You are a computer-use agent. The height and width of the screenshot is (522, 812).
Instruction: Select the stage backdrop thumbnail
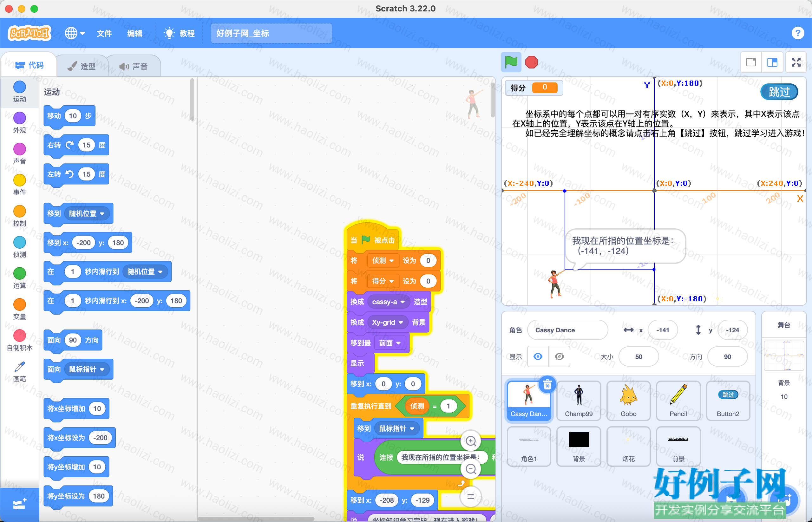pos(783,356)
